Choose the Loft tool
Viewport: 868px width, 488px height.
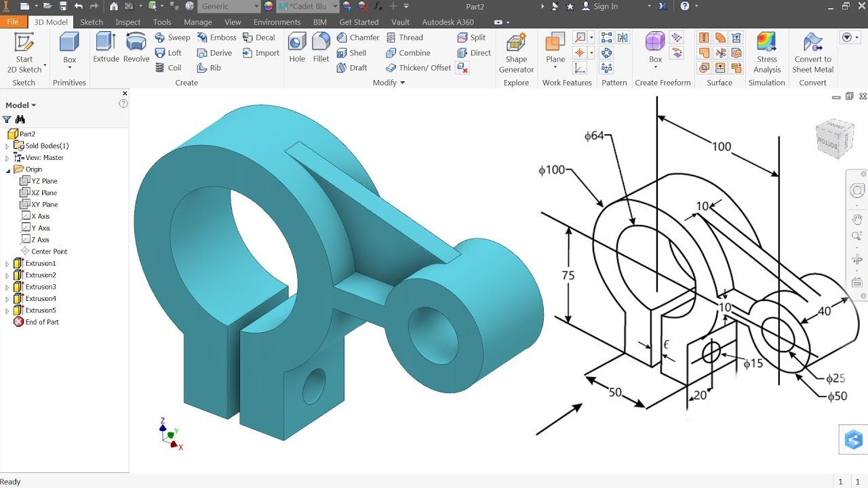[168, 53]
